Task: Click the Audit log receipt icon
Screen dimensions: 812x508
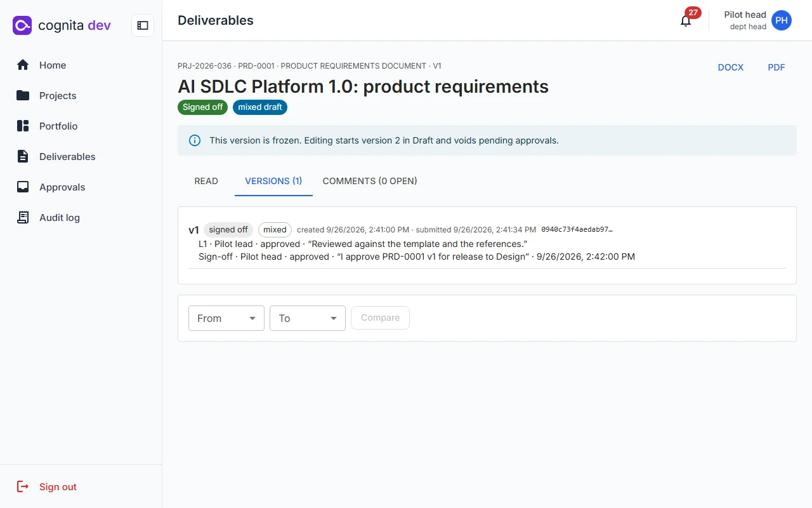Action: tap(23, 217)
